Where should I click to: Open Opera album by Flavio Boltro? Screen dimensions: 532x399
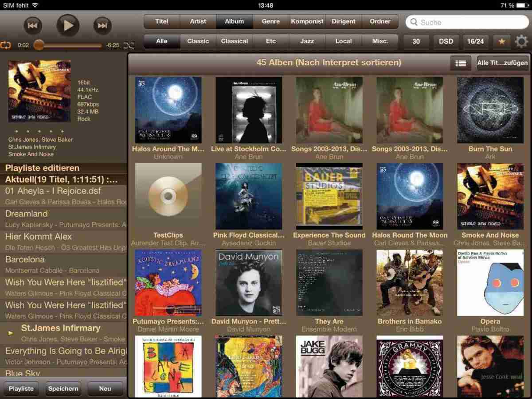(490, 282)
